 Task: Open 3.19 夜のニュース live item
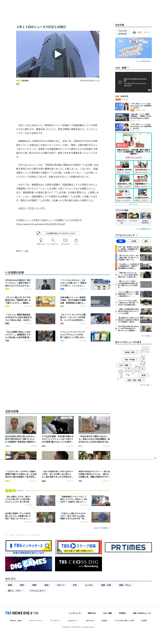click(133, 127)
